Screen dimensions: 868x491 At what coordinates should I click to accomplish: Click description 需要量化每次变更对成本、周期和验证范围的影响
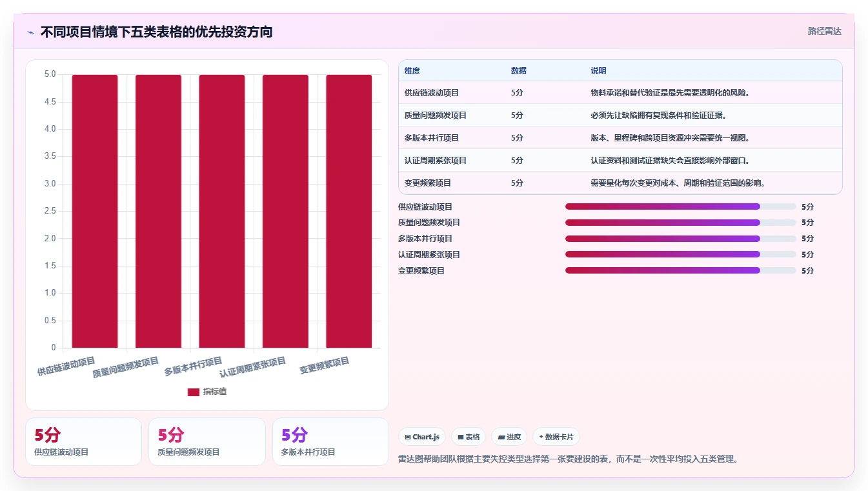(x=678, y=183)
